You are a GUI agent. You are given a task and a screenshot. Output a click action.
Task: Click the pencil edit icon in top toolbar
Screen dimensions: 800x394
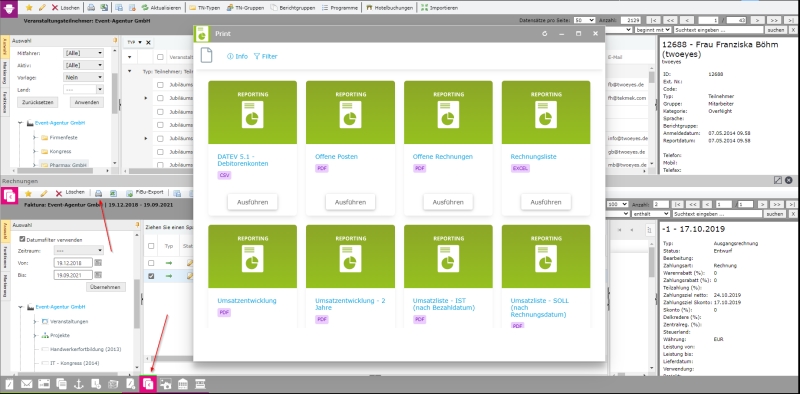pyautogui.click(x=42, y=8)
